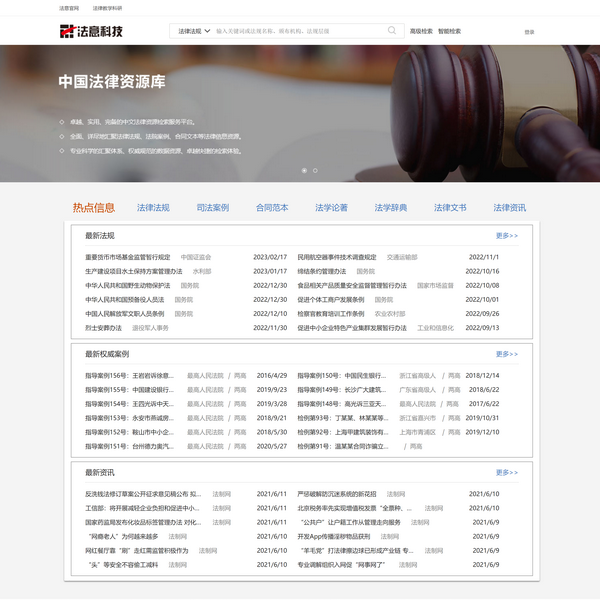The width and height of the screenshot is (600, 600).
Task: Click the search magnifier icon
Action: 395,31
